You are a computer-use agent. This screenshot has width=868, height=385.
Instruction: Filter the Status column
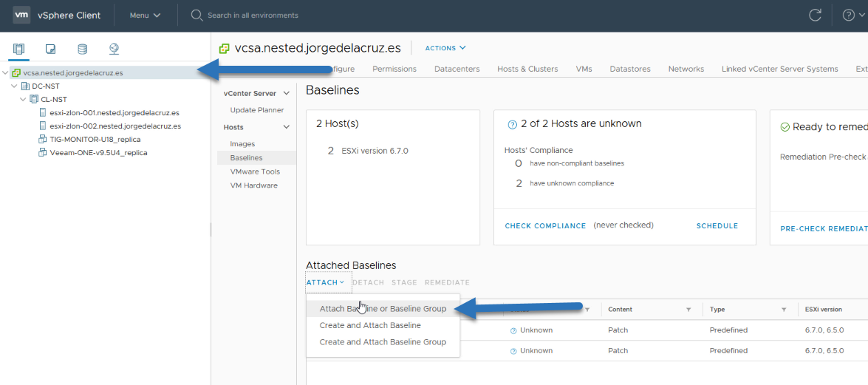[x=587, y=310]
